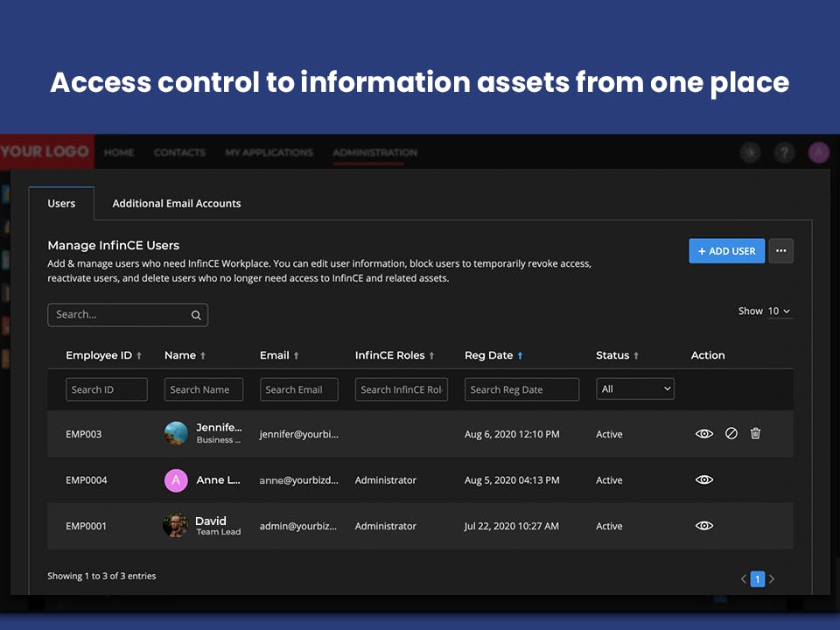Sort by Name column arrow
The width and height of the screenshot is (840, 630).
pos(203,356)
